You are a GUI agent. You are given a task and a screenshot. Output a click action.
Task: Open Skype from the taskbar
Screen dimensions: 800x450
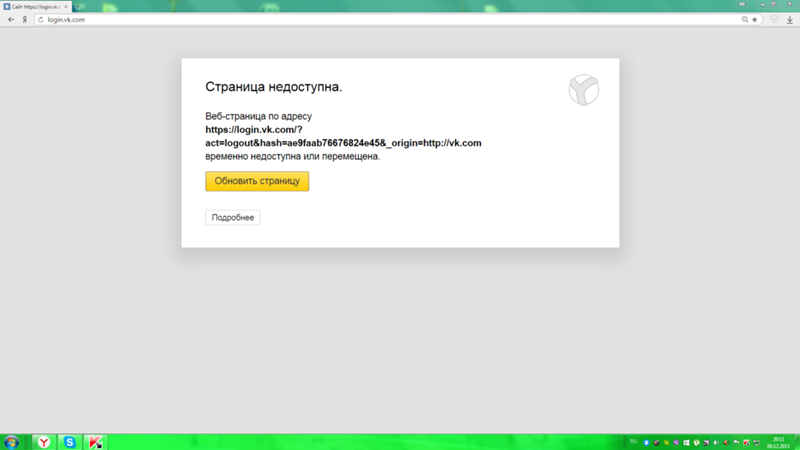pyautogui.click(x=69, y=442)
